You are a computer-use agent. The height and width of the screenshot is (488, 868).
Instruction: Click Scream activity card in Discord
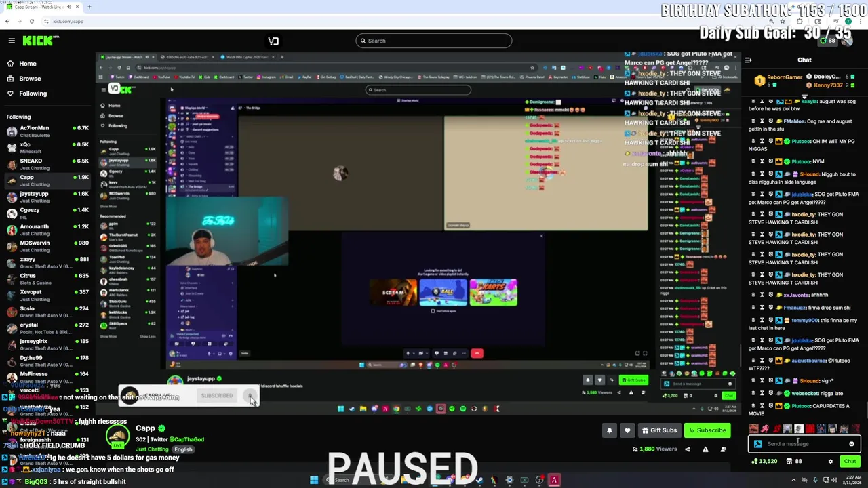[x=393, y=293]
